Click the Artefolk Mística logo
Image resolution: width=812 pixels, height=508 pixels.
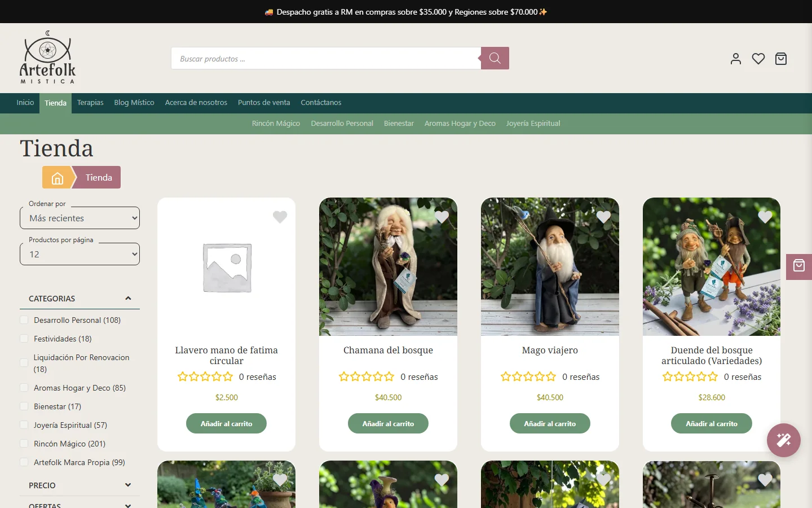(47, 58)
